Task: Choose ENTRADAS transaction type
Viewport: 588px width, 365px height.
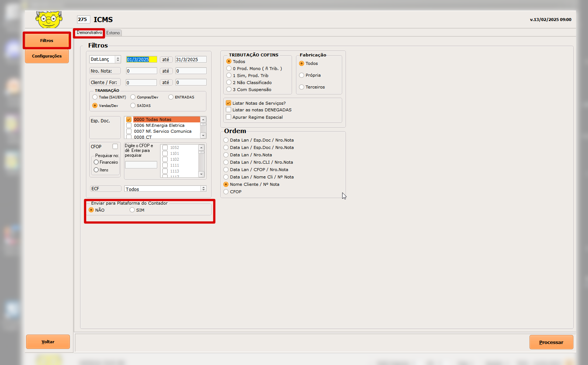Action: pyautogui.click(x=171, y=97)
